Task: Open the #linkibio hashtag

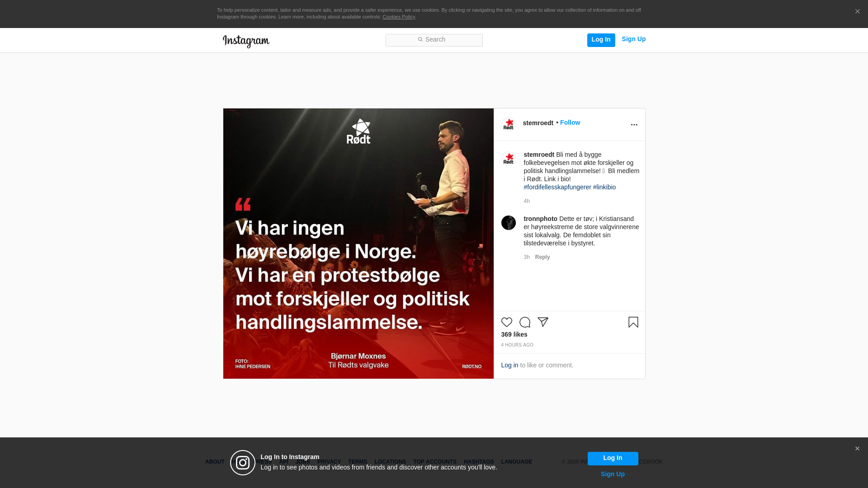Action: click(604, 187)
